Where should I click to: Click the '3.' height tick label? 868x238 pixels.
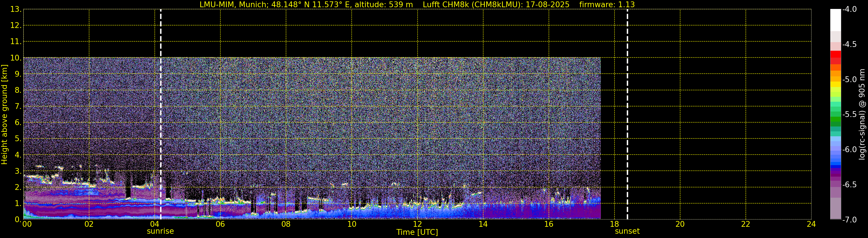point(18,171)
